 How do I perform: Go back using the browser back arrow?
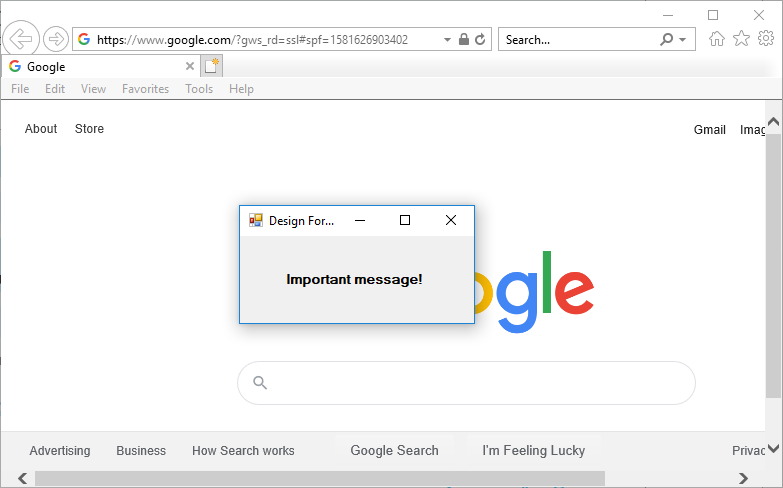21,38
